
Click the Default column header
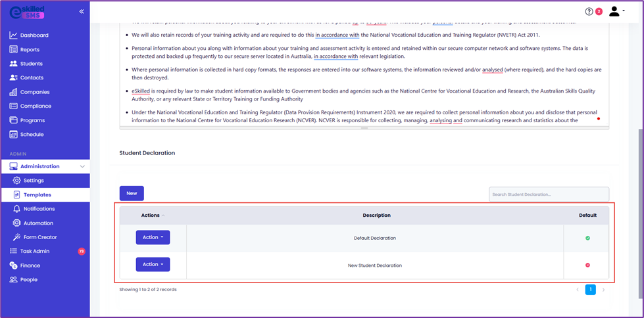587,215
